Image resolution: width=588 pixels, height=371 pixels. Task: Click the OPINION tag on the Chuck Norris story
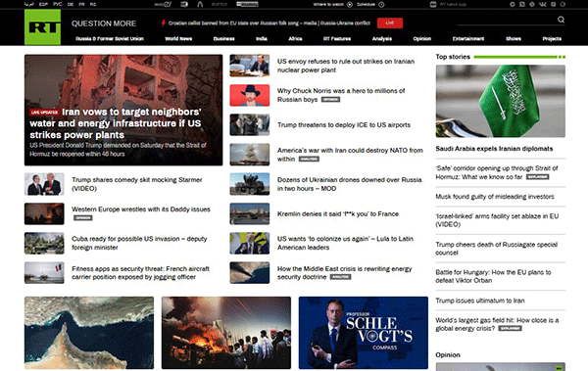click(331, 100)
